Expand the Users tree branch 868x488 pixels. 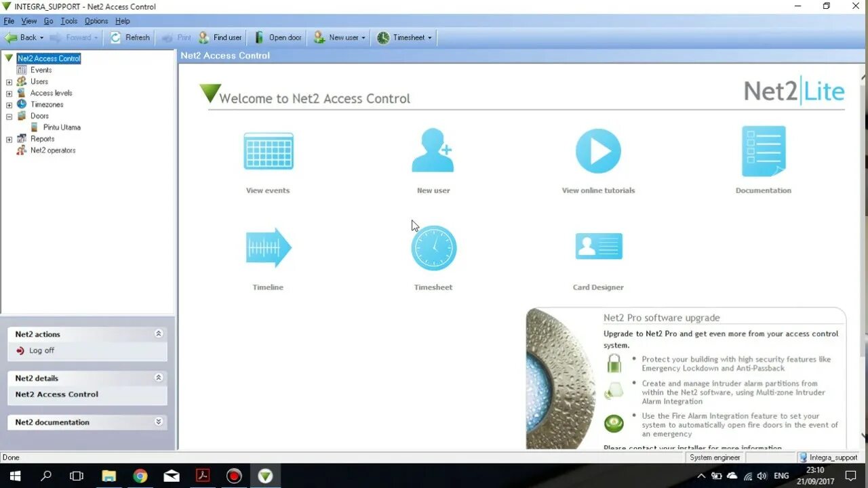(9, 82)
